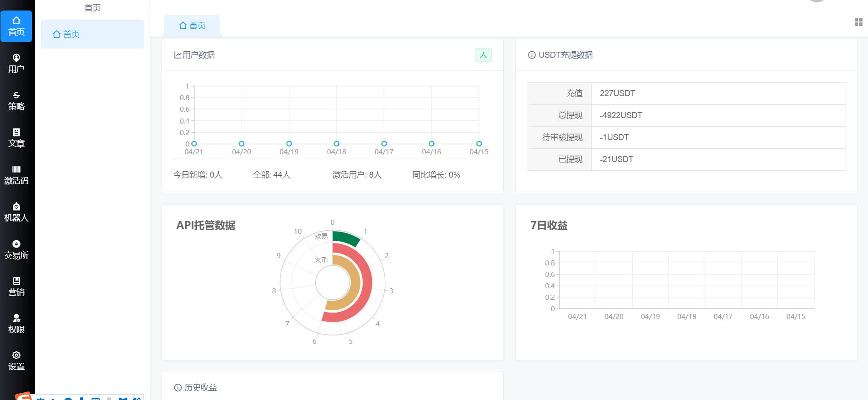Click the 首页 home icon in sidebar
The width and height of the screenshot is (868, 400).
tap(16, 26)
